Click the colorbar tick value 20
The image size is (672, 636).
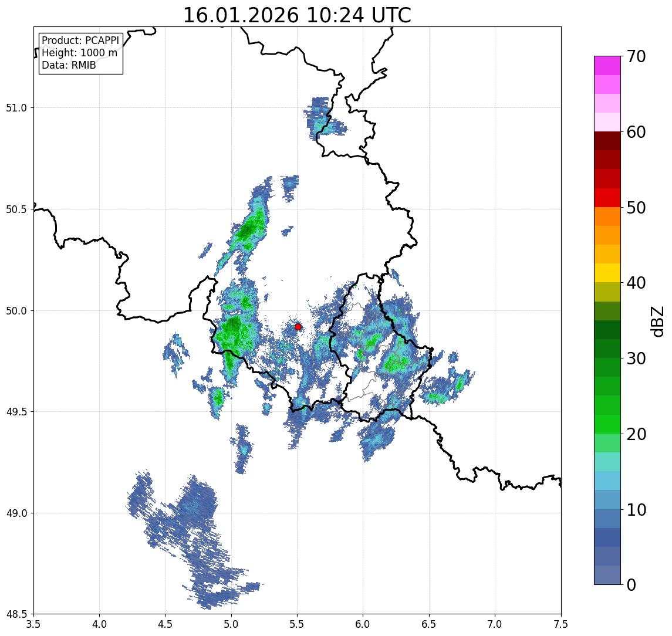tap(636, 434)
